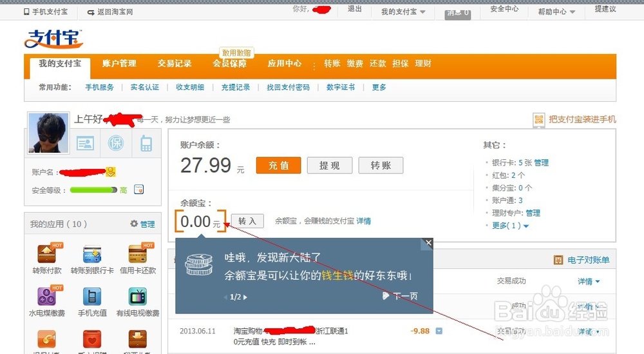Click 还款 in the orange nav bar

click(x=378, y=63)
